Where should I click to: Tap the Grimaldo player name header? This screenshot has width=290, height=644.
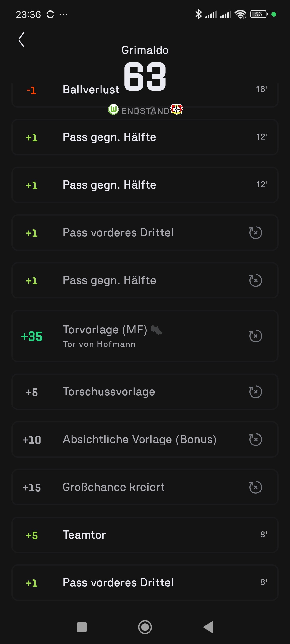(x=145, y=50)
